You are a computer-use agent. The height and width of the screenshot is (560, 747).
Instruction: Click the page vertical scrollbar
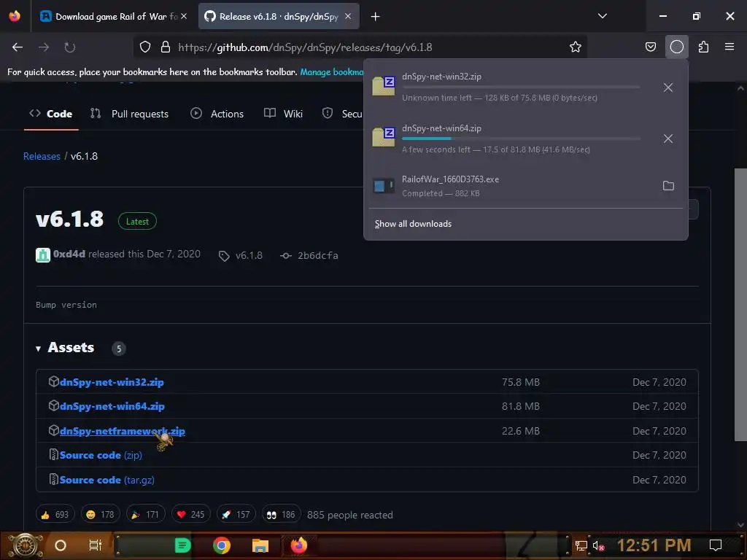pos(740,305)
